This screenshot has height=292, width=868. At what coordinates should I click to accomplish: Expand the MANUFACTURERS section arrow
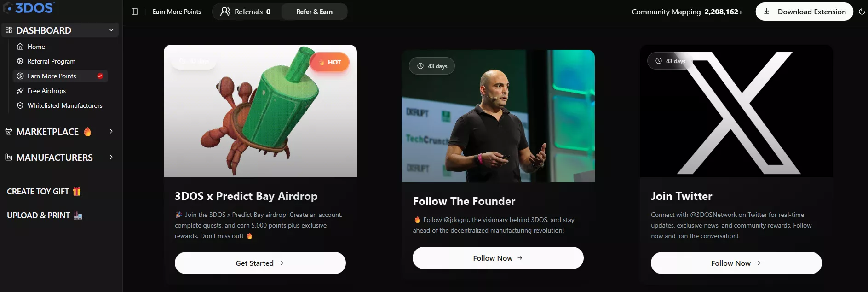(111, 157)
